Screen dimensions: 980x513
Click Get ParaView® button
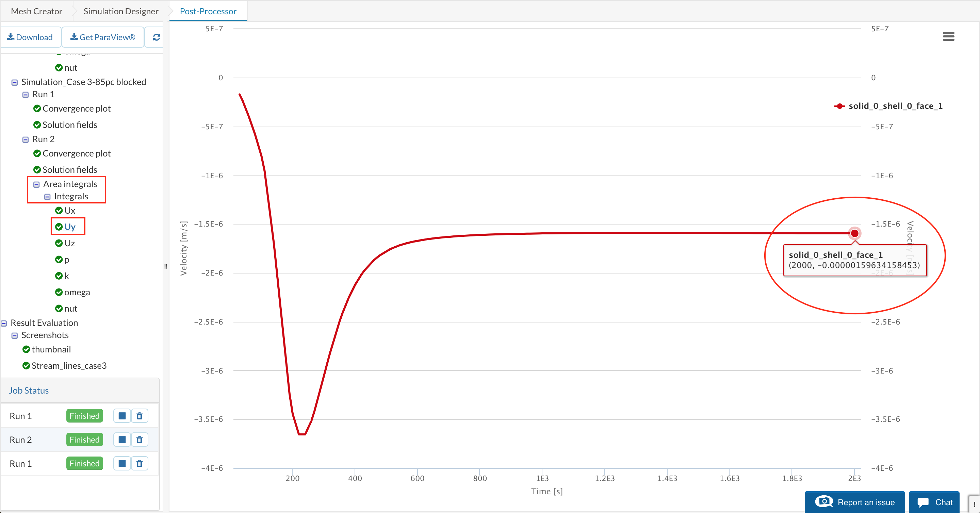(x=103, y=37)
